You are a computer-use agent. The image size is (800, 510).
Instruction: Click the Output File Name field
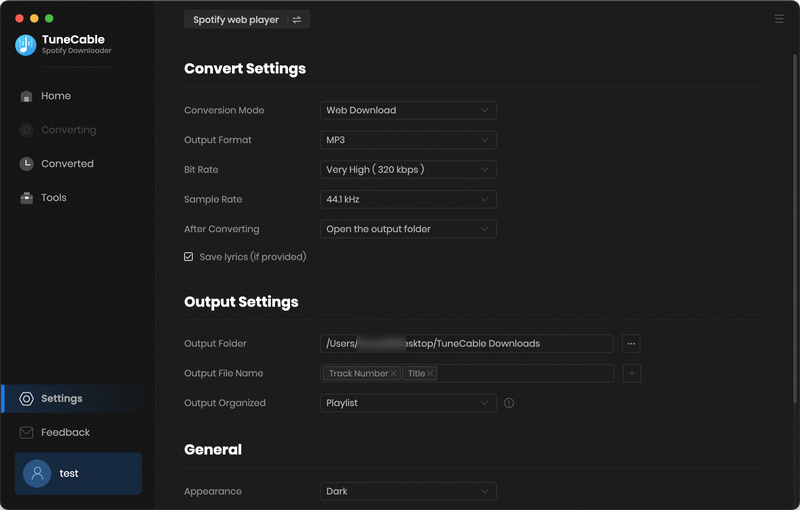[467, 373]
